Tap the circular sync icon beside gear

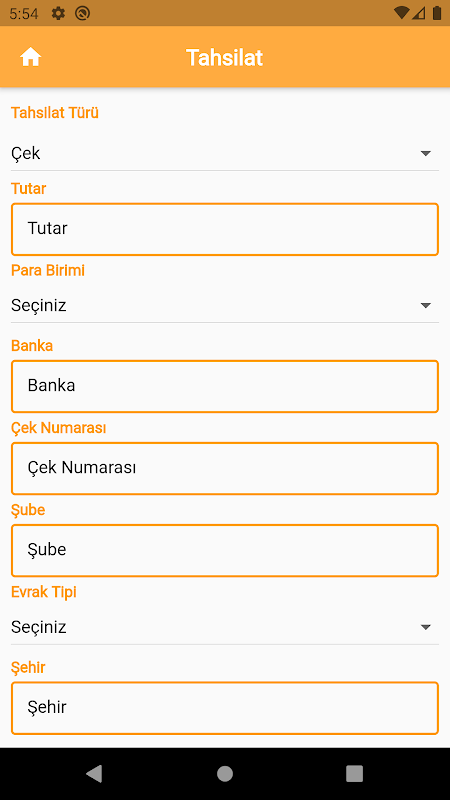coord(82,13)
